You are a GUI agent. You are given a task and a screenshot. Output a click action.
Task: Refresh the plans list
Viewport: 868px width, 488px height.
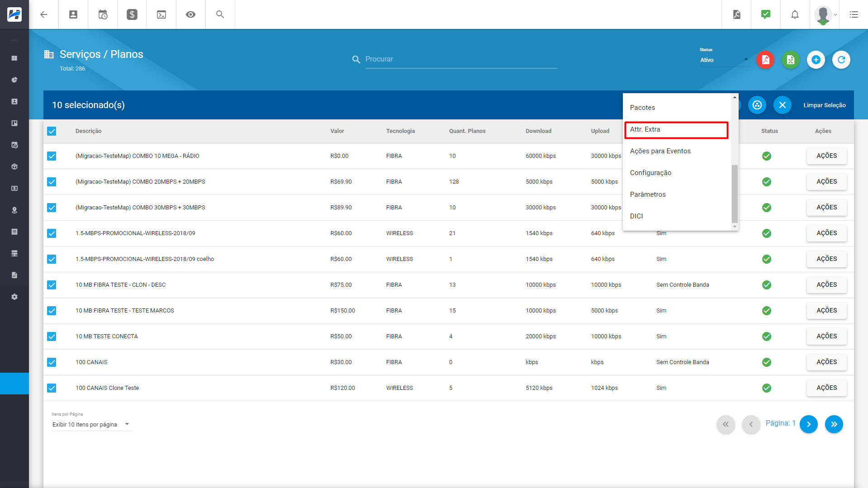(841, 60)
